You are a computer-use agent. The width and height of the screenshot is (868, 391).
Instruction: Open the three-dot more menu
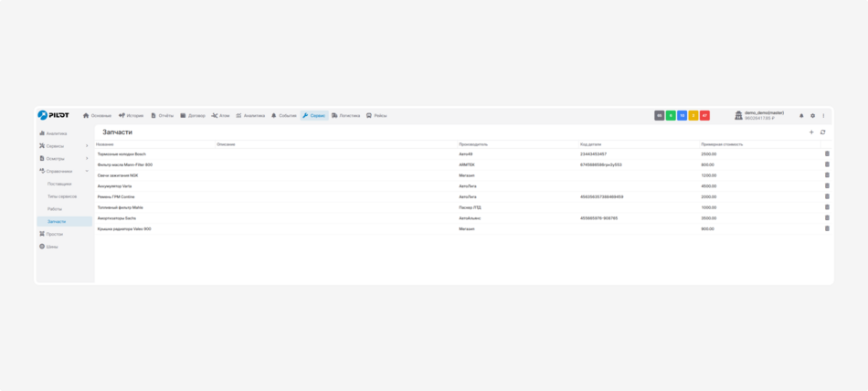tap(823, 116)
